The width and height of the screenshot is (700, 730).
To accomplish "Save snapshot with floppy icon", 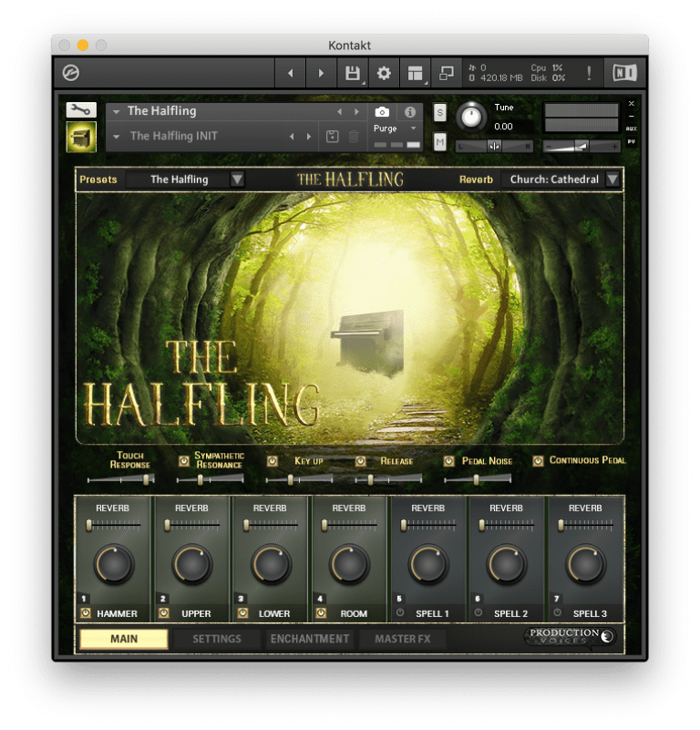I will [332, 137].
